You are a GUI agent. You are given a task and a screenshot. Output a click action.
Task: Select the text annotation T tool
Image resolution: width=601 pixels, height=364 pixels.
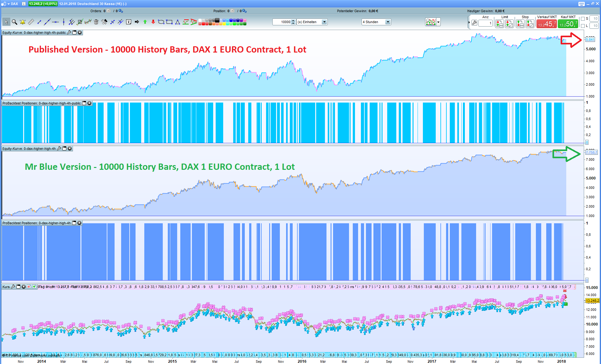point(129,22)
